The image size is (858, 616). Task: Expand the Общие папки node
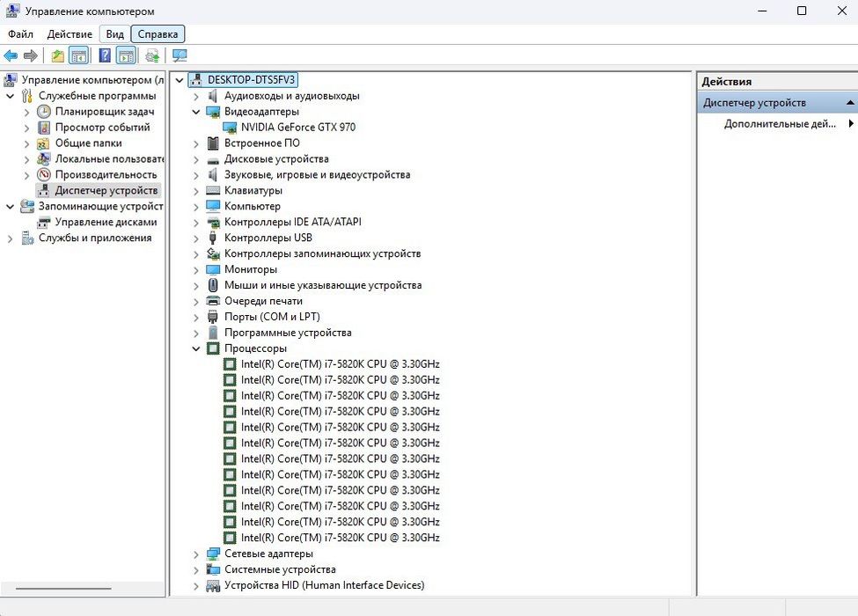point(26,143)
